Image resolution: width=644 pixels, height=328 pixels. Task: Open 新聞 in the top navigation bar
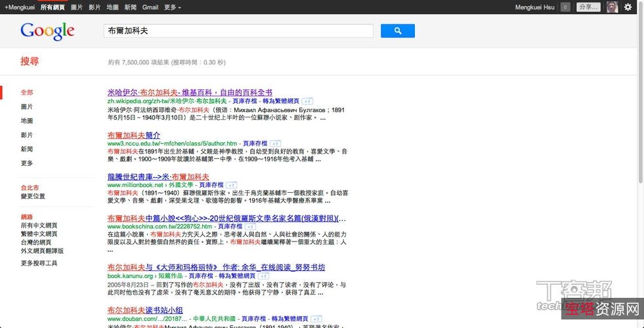tap(130, 7)
